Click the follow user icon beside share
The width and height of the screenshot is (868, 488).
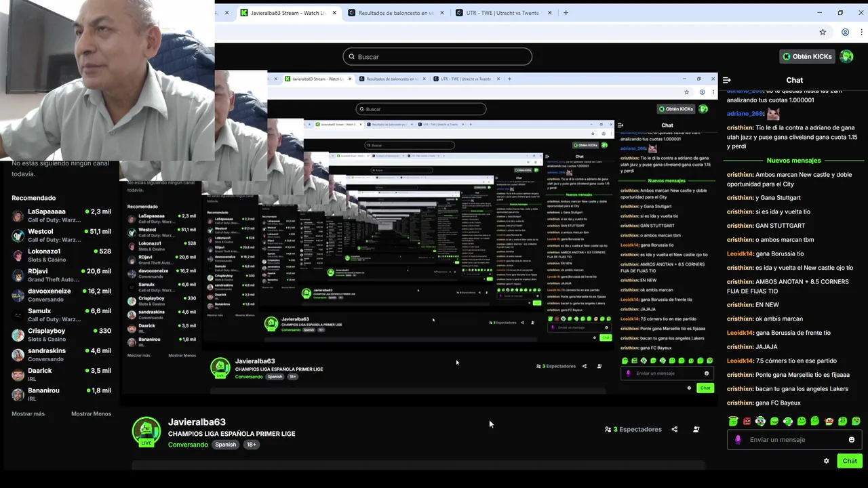tap(696, 429)
